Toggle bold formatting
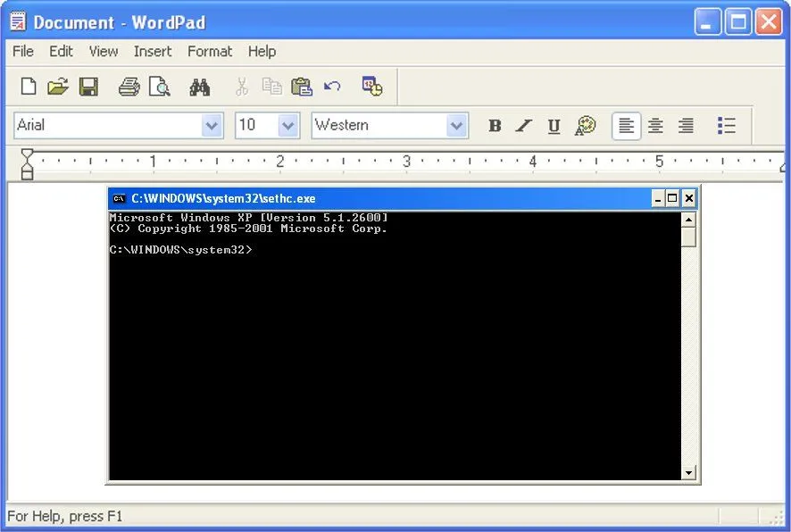The image size is (791, 532). click(x=495, y=126)
